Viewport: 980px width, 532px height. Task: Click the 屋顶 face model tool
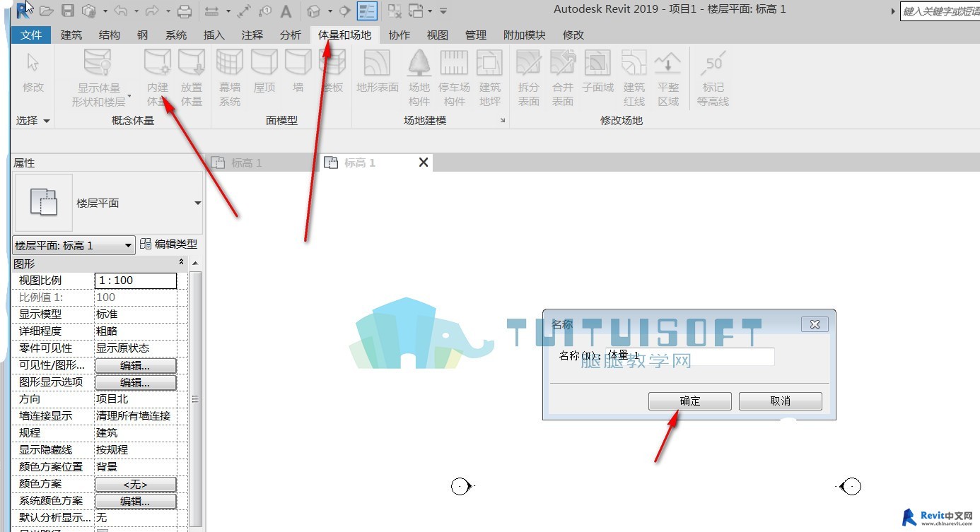tap(264, 71)
